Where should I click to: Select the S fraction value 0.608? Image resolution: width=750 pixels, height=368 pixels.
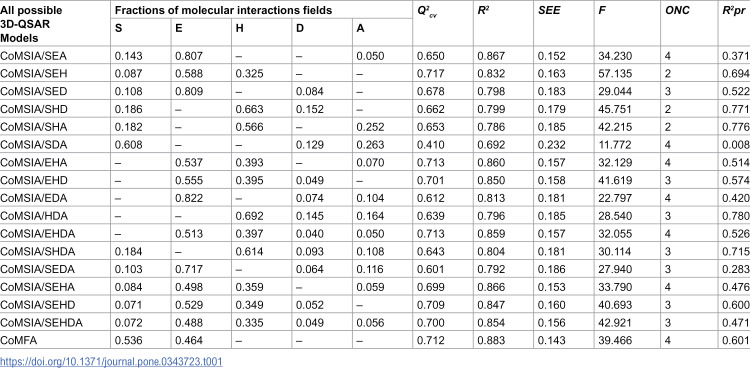pyautogui.click(x=128, y=145)
